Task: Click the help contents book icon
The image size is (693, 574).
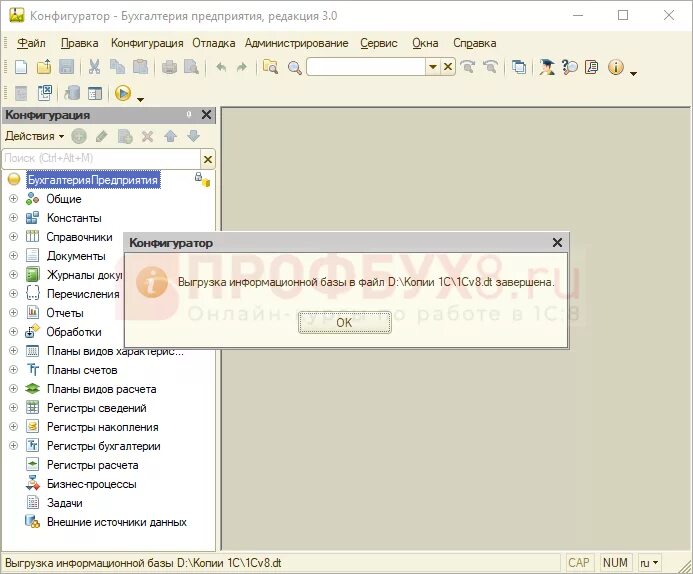Action: coord(591,67)
